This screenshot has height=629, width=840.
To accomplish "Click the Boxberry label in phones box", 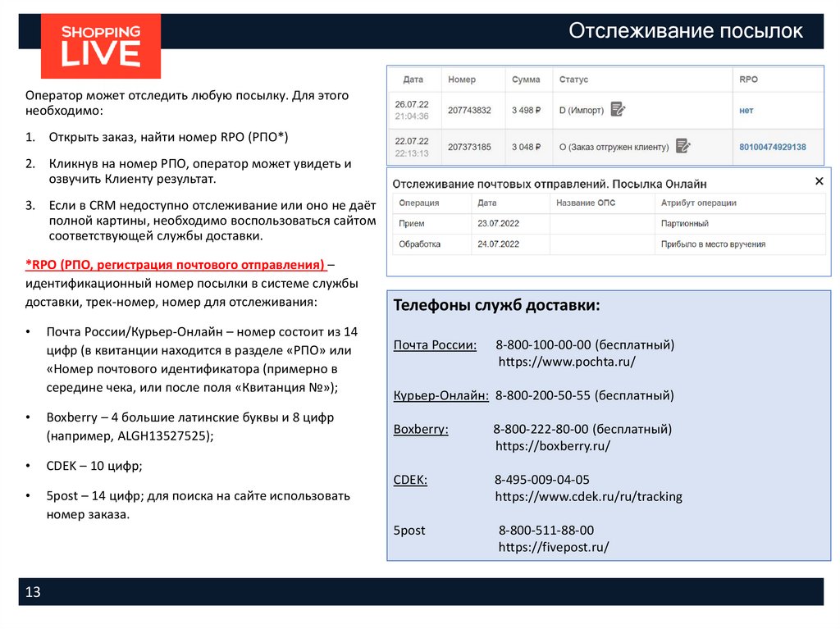I will point(421,430).
